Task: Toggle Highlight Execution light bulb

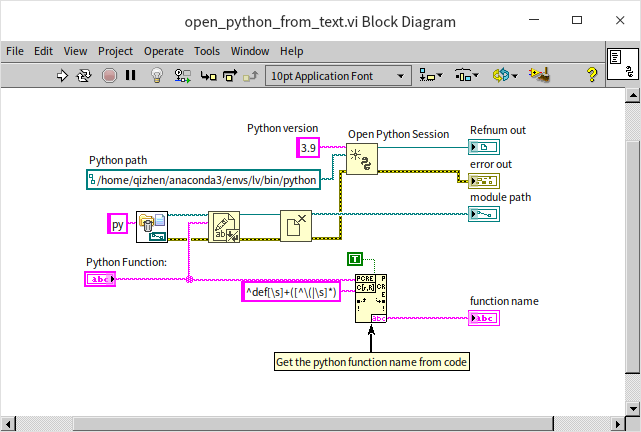Action: [x=156, y=75]
